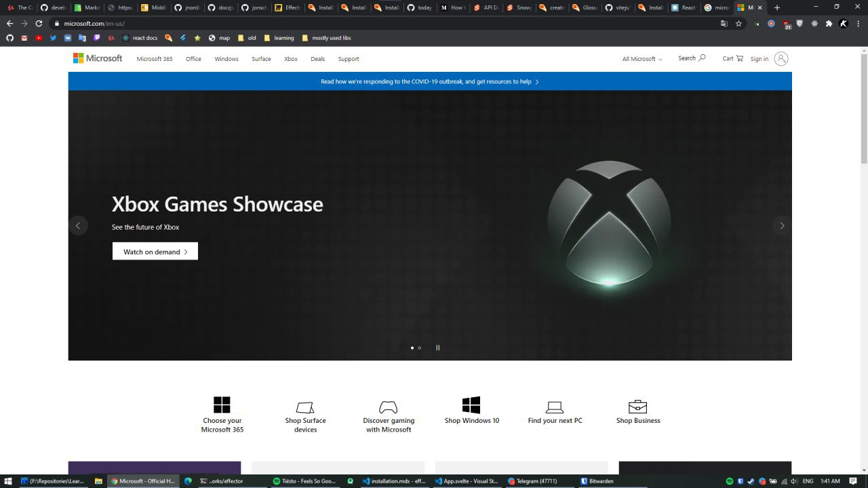The width and height of the screenshot is (868, 488).
Task: Open the Chrome Extensions puzzle icon
Action: [829, 23]
